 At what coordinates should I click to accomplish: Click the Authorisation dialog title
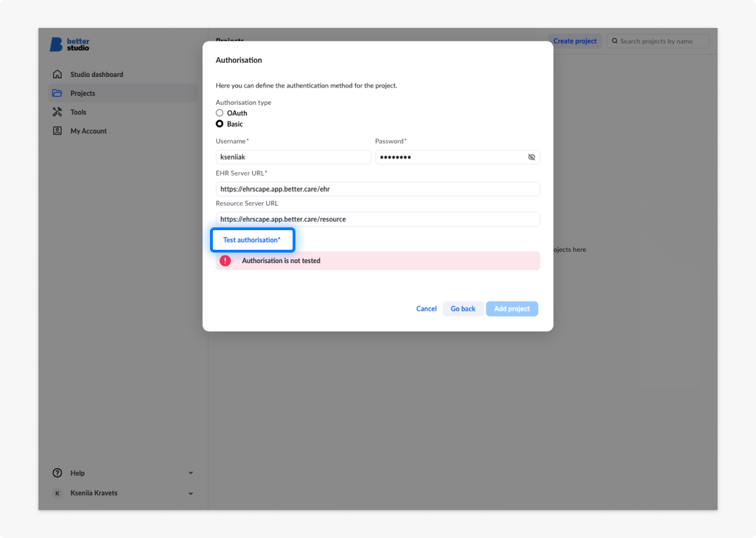tap(239, 60)
